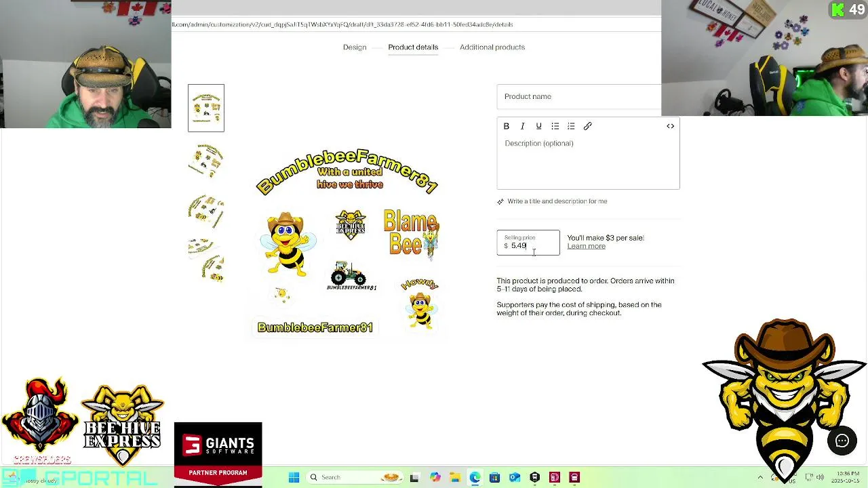Viewport: 868px width, 488px height.
Task: Click the main sticker sheet preview image
Action: [348, 240]
